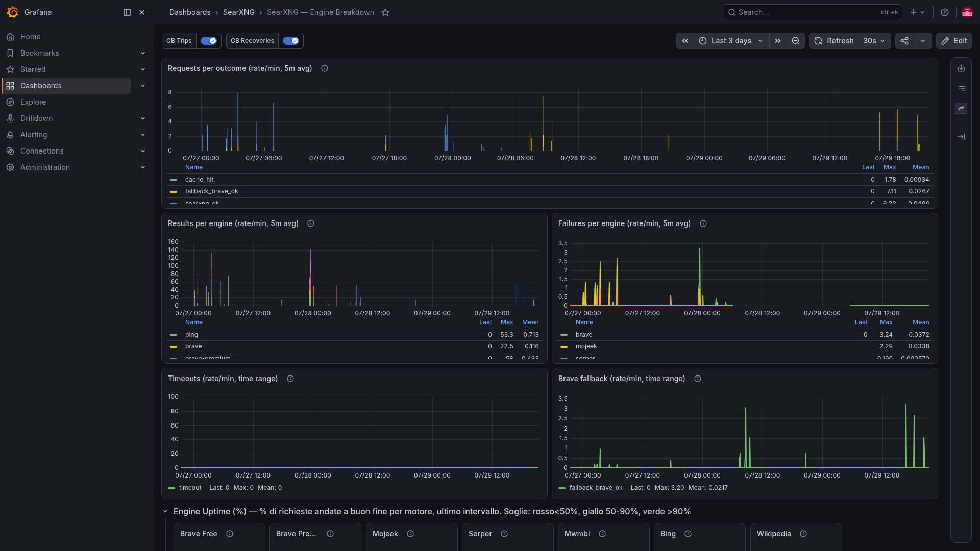Screen dimensions: 980x551
Task: Open the outline icon in right sidebar
Action: click(961, 88)
